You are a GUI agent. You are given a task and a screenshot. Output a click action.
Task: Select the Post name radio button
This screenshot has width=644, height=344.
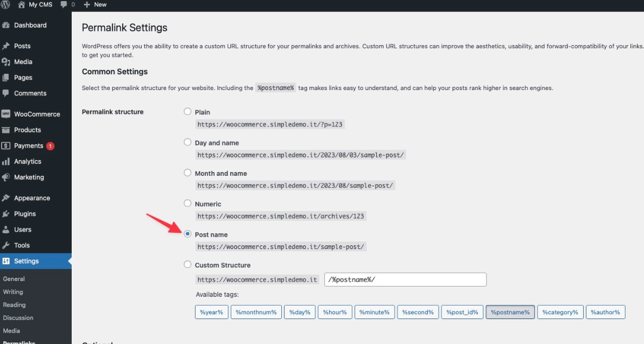(x=187, y=234)
